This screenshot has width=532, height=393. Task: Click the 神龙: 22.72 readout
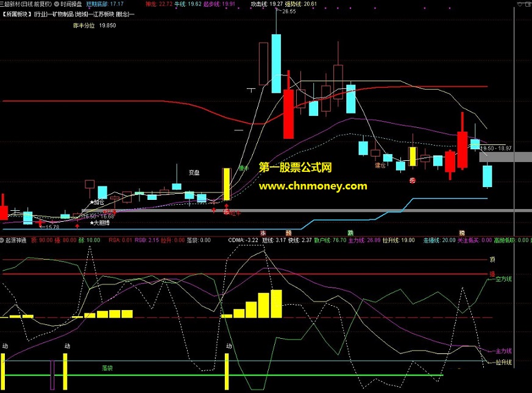159,4
